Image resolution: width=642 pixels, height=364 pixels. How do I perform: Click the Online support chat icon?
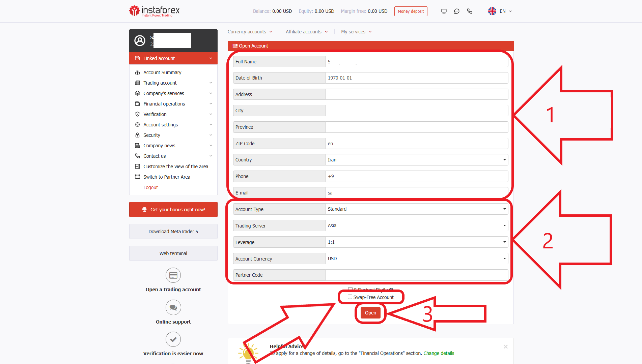[x=173, y=307]
